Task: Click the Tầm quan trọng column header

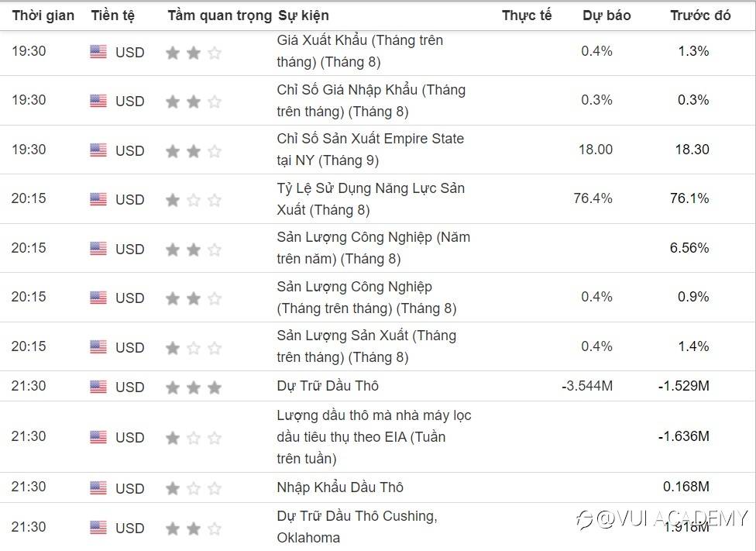Action: coord(219,15)
